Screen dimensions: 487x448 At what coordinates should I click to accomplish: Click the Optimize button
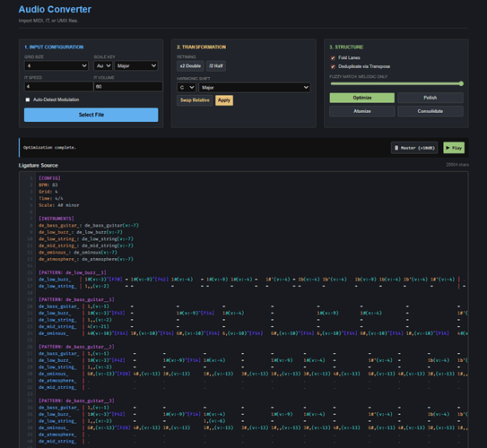pos(362,98)
